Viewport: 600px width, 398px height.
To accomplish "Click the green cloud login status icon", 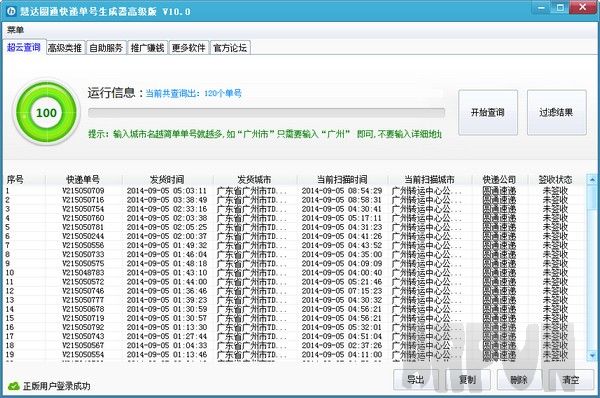I will click(14, 386).
